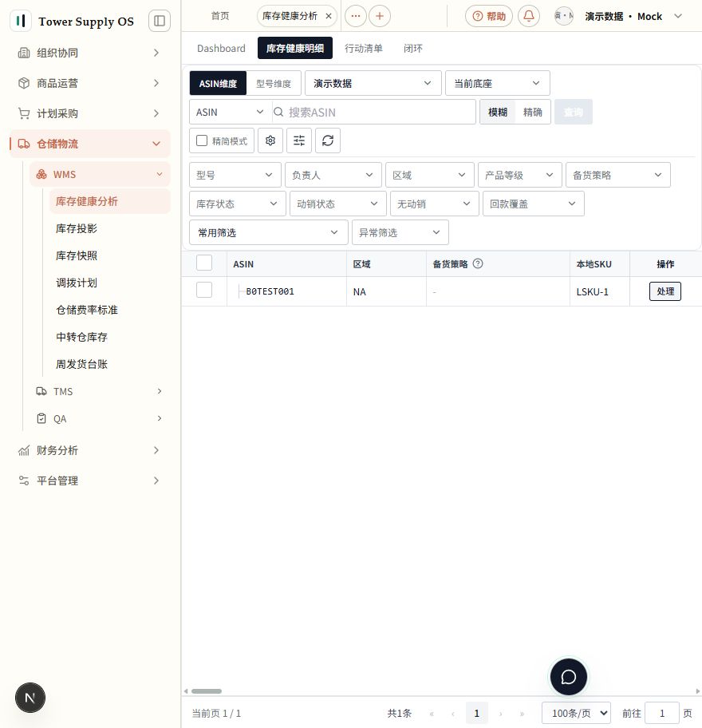Select all rows with header checkbox
The width and height of the screenshot is (702, 728).
(x=204, y=263)
